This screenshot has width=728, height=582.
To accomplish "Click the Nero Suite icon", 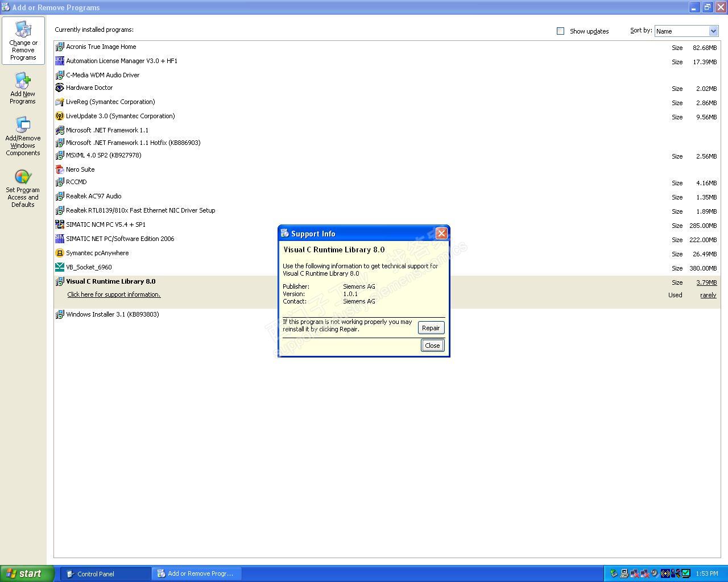I will pos(60,169).
